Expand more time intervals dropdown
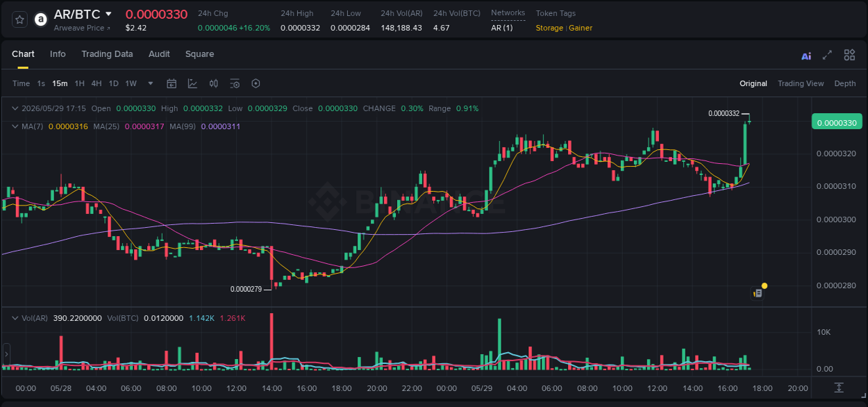 click(x=151, y=83)
